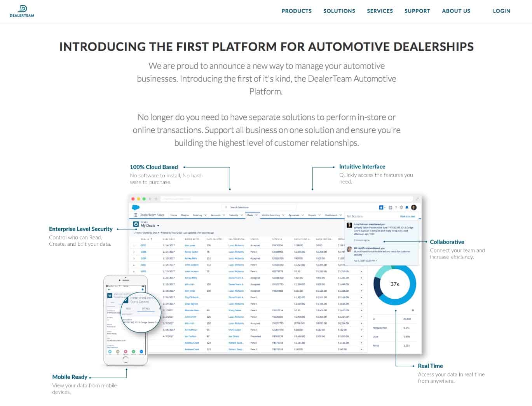Select the Chatter tab
Screen dimensions: 532x406
(x=185, y=215)
